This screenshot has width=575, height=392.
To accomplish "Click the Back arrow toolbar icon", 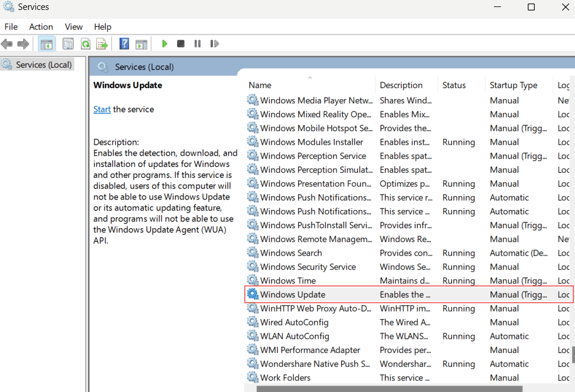I will coord(6,44).
